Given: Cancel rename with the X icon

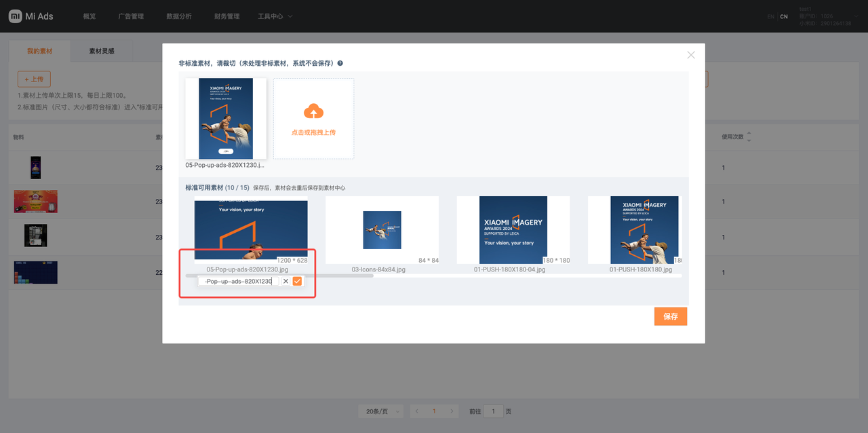Looking at the screenshot, I should [285, 281].
